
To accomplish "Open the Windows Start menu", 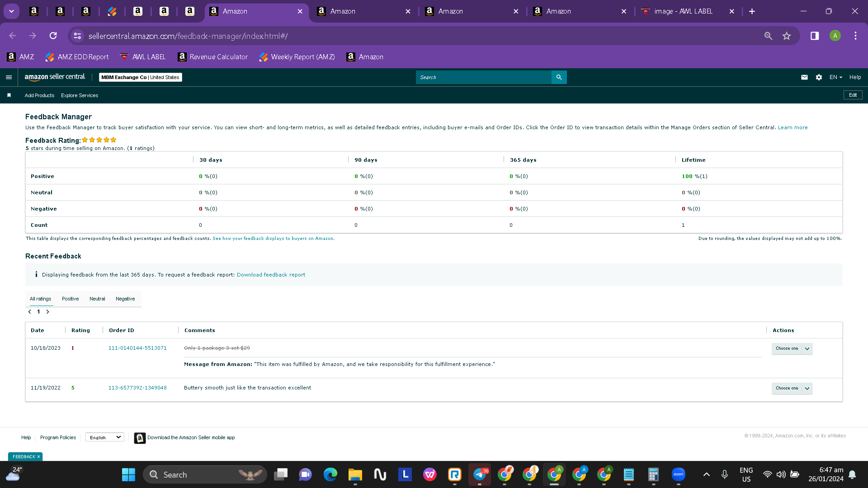I will 128,474.
